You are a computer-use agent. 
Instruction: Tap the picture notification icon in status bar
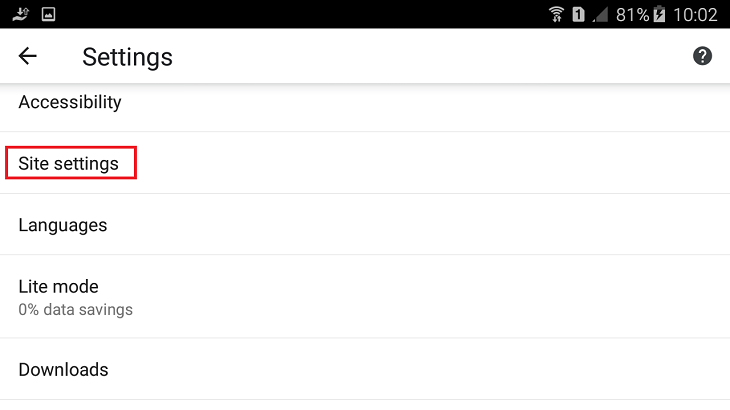[48, 14]
